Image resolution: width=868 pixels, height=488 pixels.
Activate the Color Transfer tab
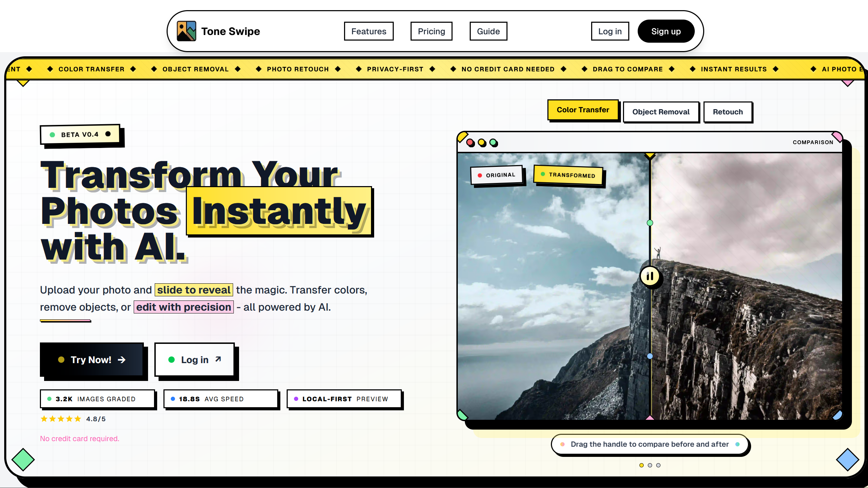[x=583, y=110]
